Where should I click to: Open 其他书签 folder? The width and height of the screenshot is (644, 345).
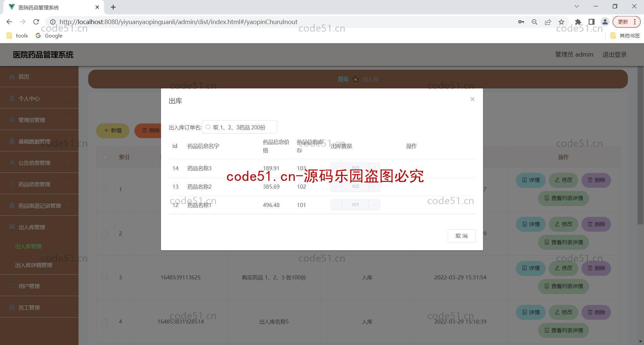point(625,36)
